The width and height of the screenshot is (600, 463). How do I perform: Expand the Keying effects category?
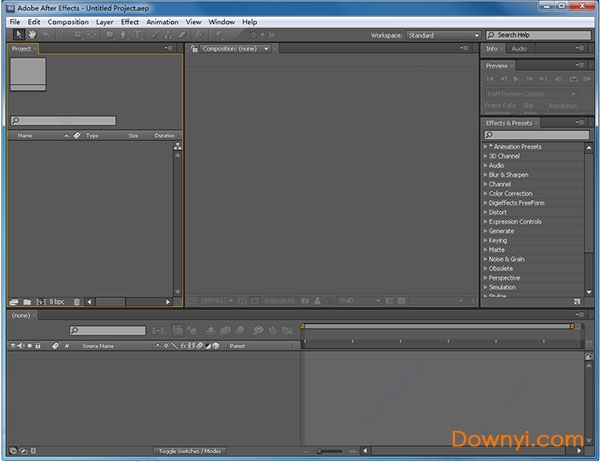pos(486,240)
